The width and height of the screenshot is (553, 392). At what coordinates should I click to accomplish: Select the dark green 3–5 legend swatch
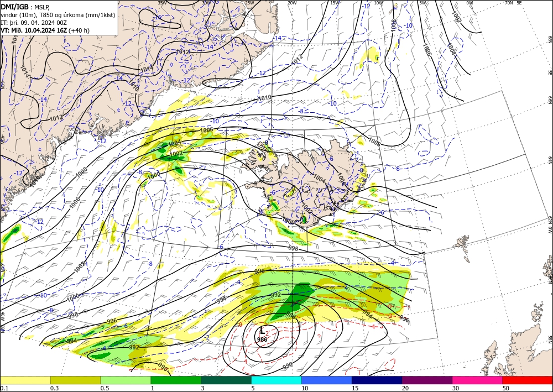click(x=226, y=380)
